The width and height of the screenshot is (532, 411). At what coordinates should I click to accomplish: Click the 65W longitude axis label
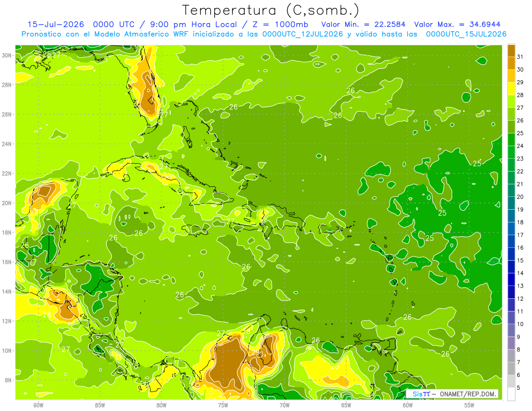[346, 405]
